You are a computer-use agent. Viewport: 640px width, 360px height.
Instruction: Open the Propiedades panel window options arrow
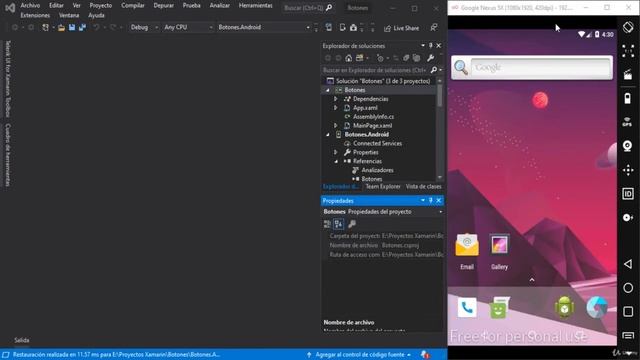click(x=423, y=200)
